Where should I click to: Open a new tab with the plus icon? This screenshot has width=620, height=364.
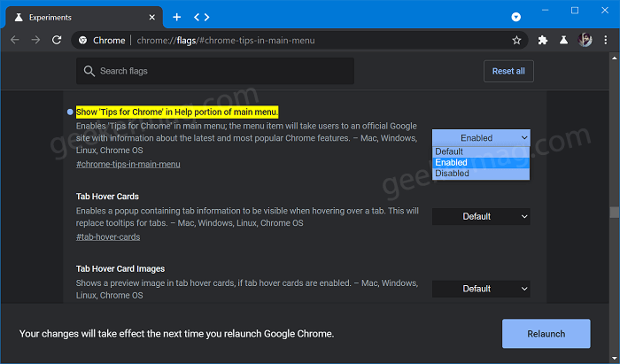click(x=177, y=17)
